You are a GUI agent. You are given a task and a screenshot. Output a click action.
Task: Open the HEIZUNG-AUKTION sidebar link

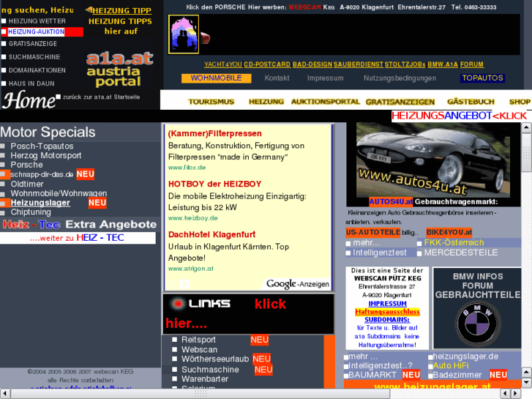tap(36, 32)
